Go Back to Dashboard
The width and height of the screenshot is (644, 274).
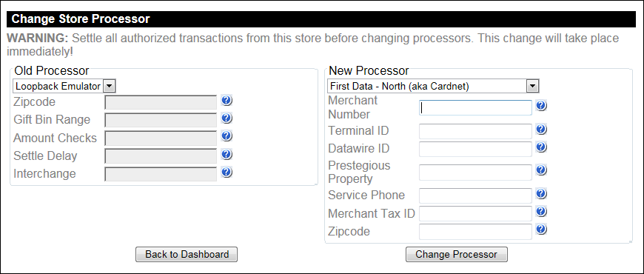tap(187, 254)
